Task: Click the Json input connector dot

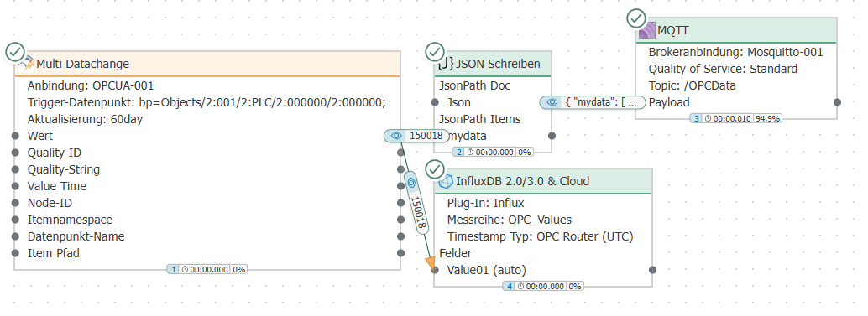Action: (x=435, y=102)
